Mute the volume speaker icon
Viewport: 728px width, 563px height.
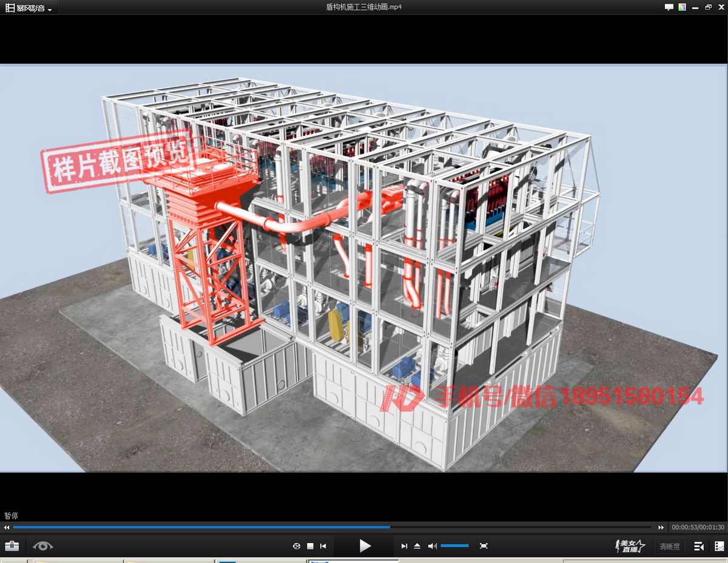tap(432, 546)
